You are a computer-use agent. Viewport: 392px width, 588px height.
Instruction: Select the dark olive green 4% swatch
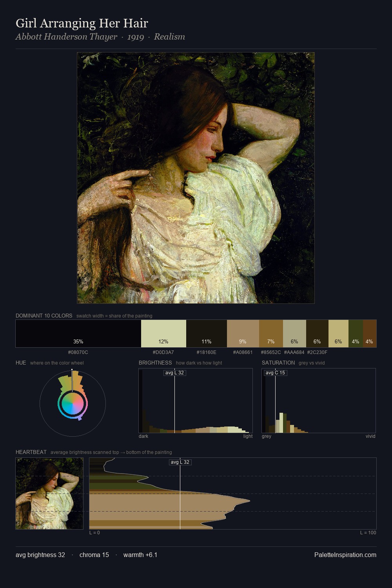356,334
